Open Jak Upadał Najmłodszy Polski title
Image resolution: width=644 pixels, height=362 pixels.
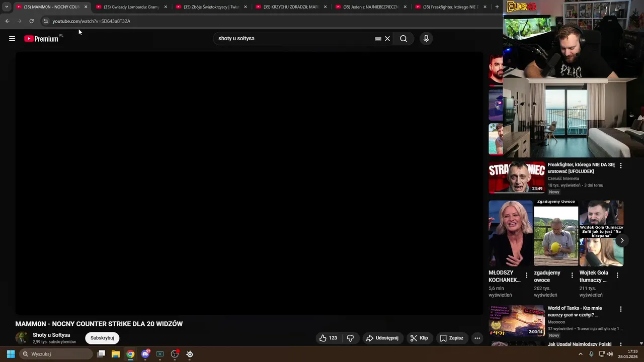(x=580, y=344)
